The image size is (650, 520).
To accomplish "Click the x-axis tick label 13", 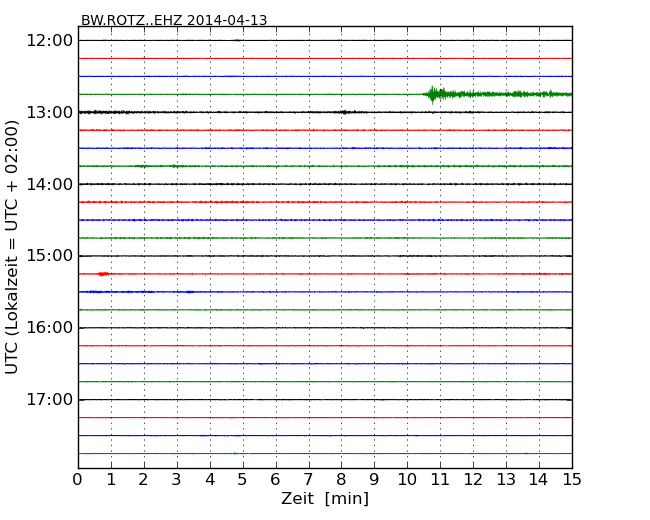I will click(506, 480).
